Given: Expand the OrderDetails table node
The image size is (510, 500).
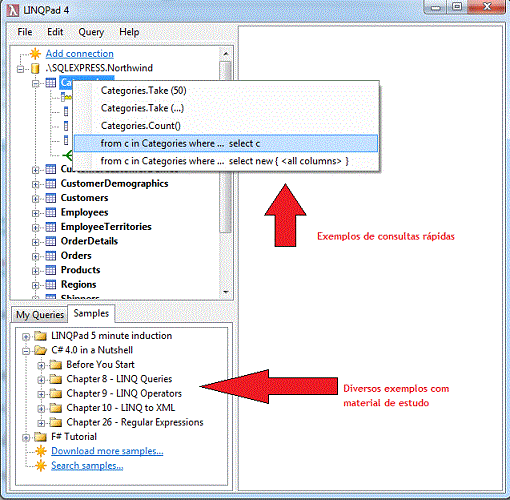Looking at the screenshot, I should click(x=35, y=242).
